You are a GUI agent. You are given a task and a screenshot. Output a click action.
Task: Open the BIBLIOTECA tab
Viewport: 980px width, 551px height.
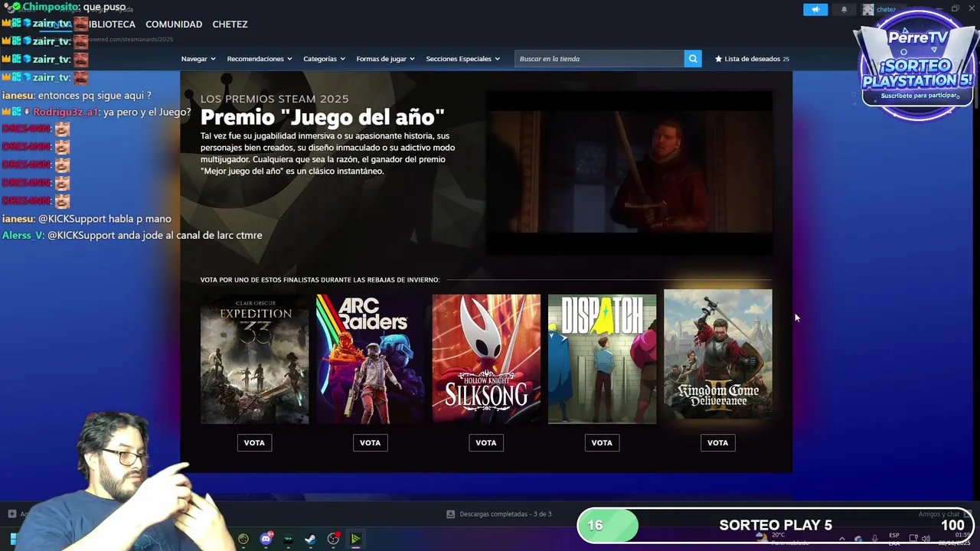click(112, 24)
